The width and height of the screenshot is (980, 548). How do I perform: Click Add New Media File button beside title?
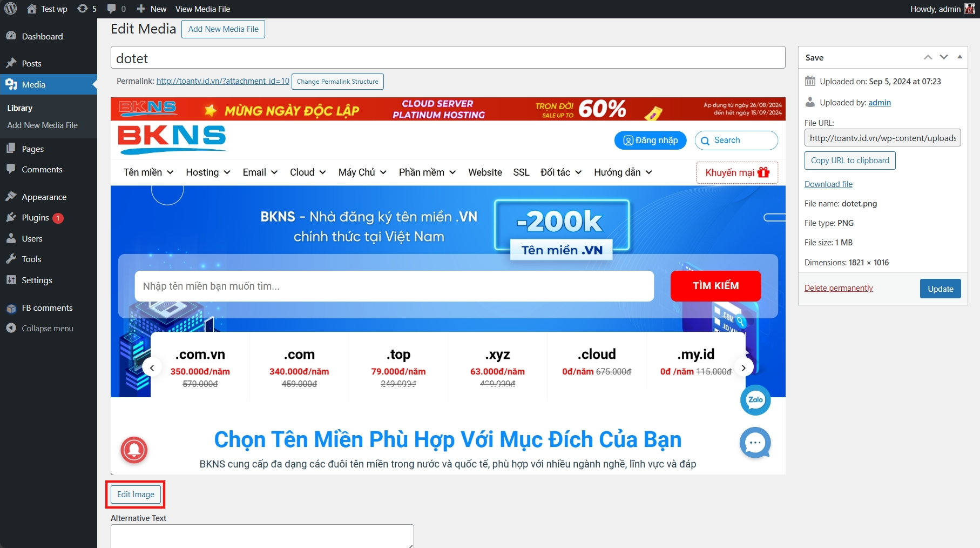point(223,29)
